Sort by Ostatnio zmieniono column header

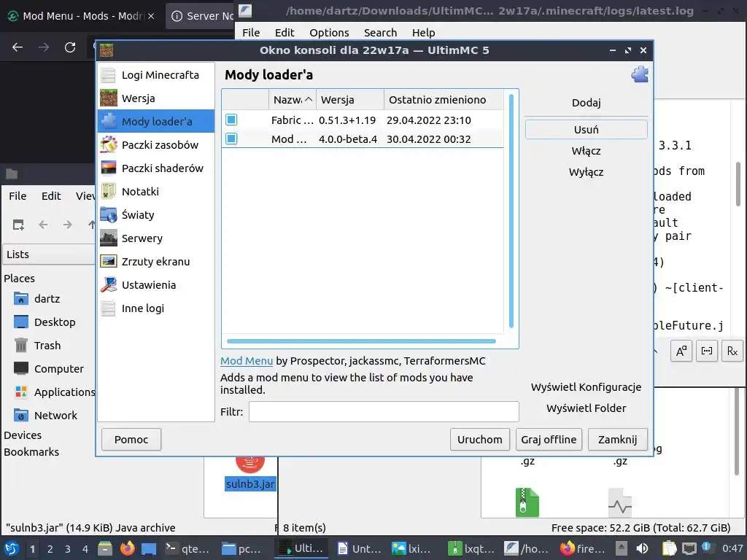pyautogui.click(x=444, y=99)
